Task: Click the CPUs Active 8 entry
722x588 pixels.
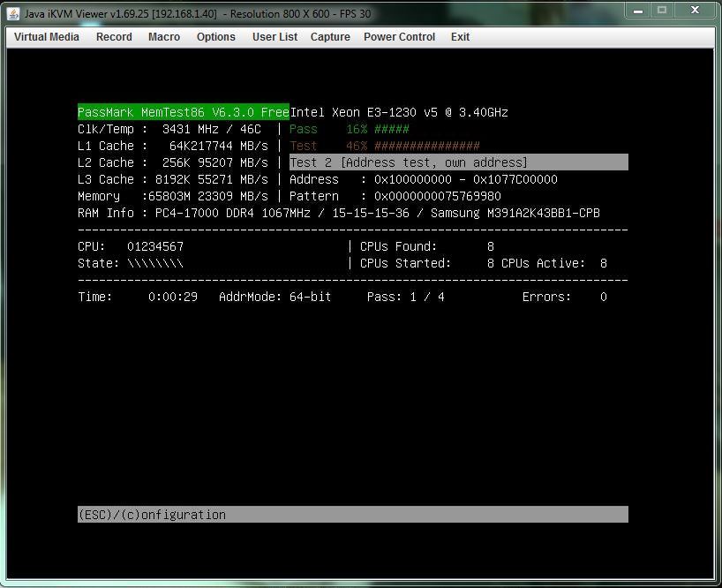Action: (x=554, y=263)
